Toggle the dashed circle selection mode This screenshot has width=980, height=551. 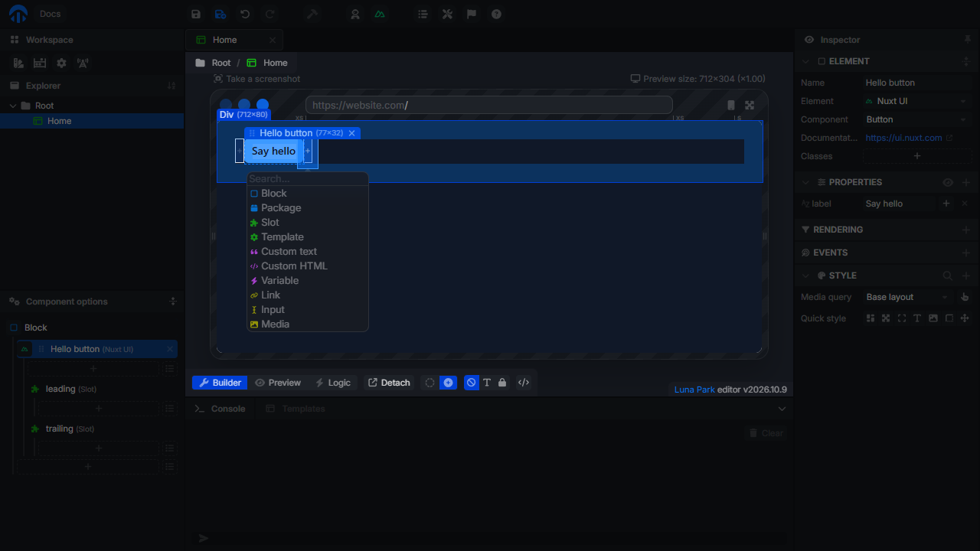pyautogui.click(x=430, y=383)
